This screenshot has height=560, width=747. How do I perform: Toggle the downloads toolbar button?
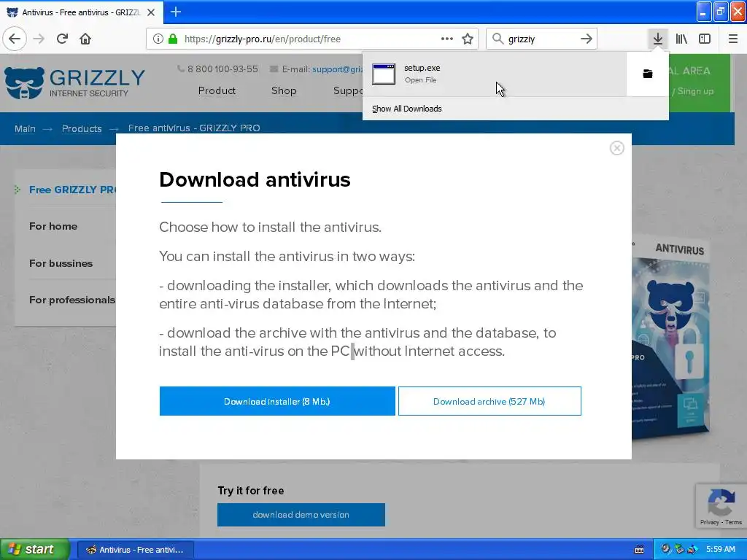658,39
